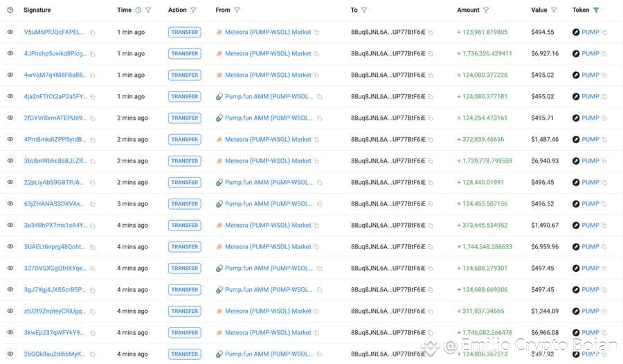Screen dimensions: 623x364
Task: Copy Meteora address in 4Pm8mkdiZPP5ytdB row
Action: (x=316, y=140)
